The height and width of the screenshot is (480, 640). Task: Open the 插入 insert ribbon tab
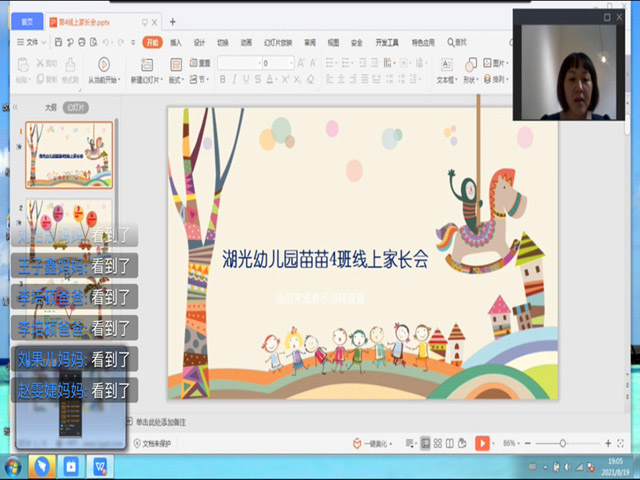(176, 42)
